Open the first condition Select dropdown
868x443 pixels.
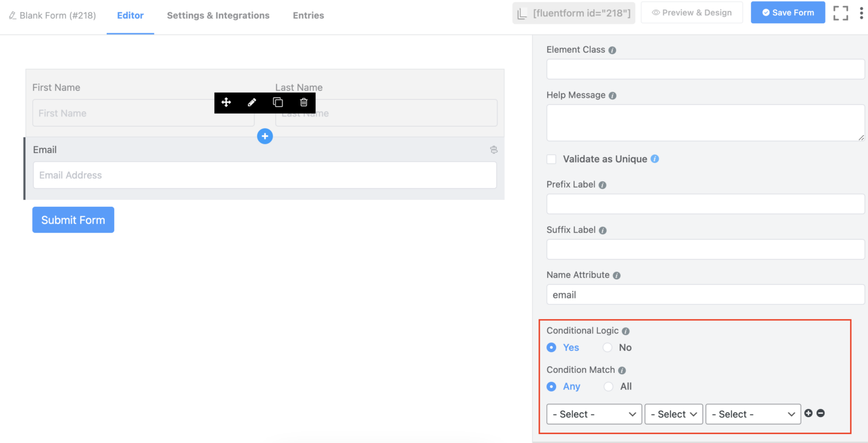click(593, 414)
